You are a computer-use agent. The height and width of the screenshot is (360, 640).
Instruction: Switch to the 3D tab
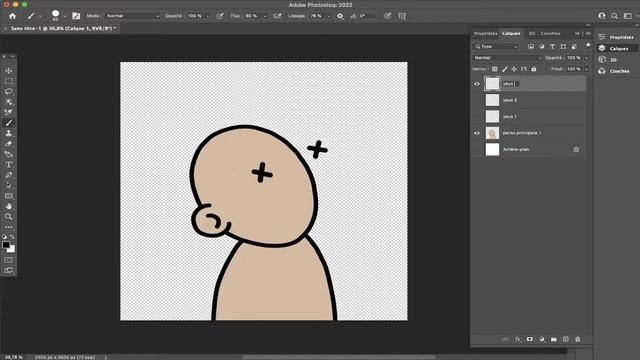click(x=532, y=33)
